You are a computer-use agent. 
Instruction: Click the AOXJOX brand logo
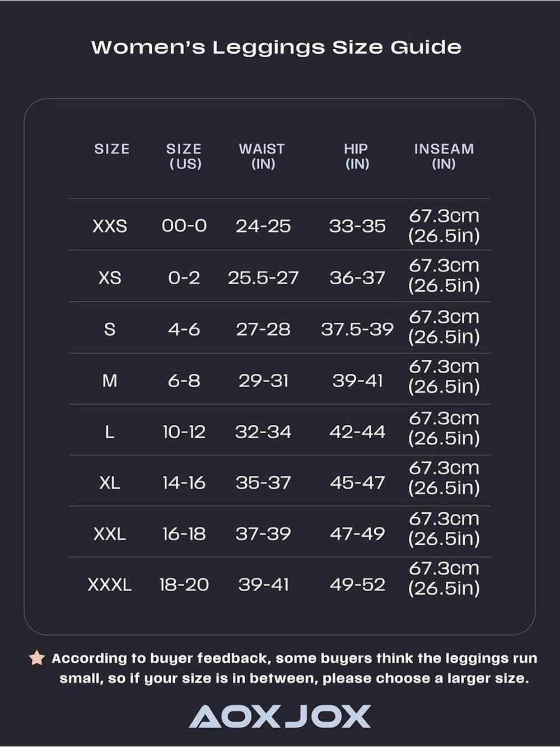tap(280, 717)
